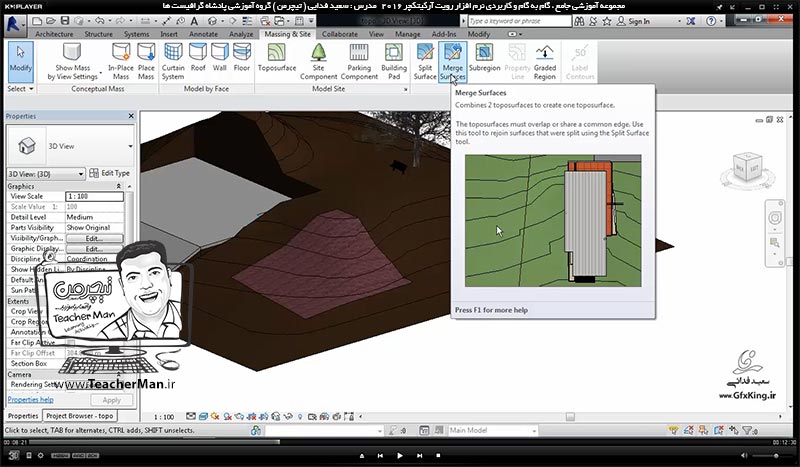Open the Customize Quick Access Toolbar dropdown
Image resolution: width=800 pixels, height=467 pixels.
(311, 21)
